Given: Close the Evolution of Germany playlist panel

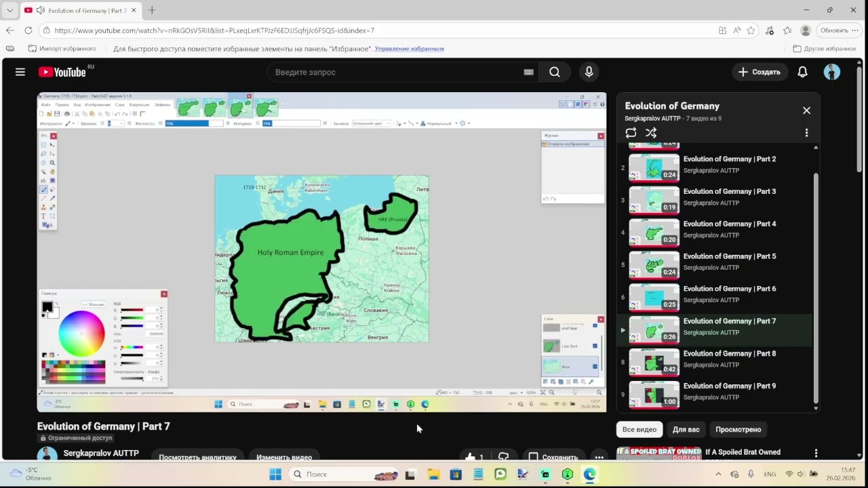Looking at the screenshot, I should tap(806, 110).
